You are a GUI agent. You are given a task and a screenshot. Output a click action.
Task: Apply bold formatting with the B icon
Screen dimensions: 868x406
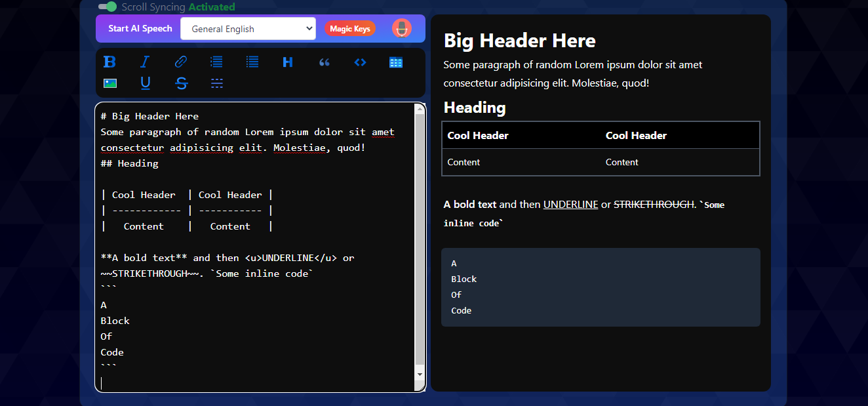109,62
